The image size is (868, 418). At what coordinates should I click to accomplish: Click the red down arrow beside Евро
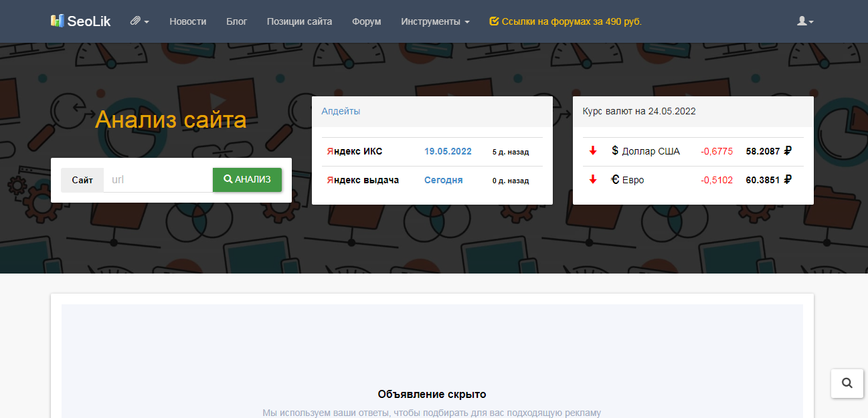pyautogui.click(x=592, y=180)
